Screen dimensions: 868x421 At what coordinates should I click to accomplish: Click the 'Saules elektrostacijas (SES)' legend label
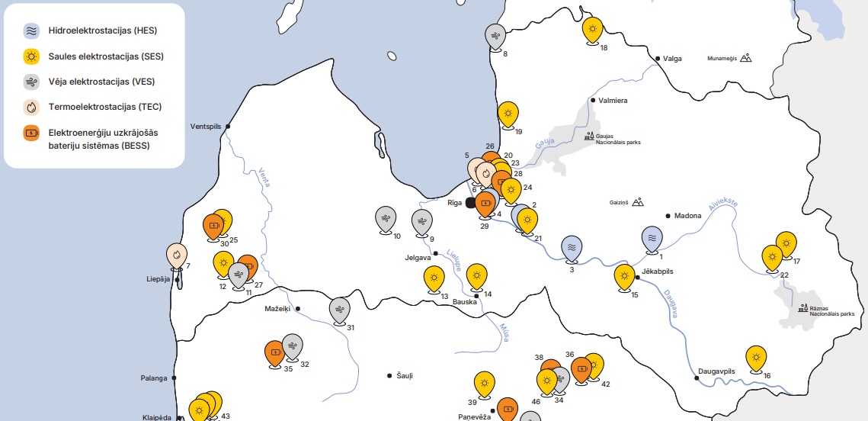point(106,56)
